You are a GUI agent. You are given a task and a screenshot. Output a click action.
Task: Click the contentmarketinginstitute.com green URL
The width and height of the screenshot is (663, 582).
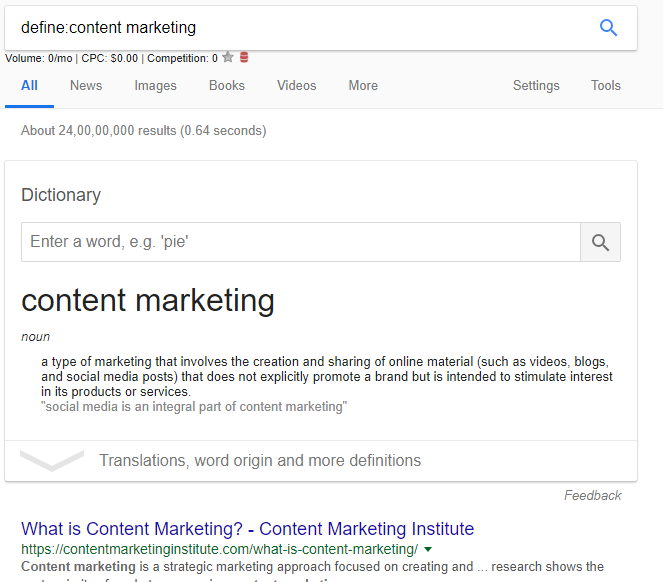(x=220, y=549)
